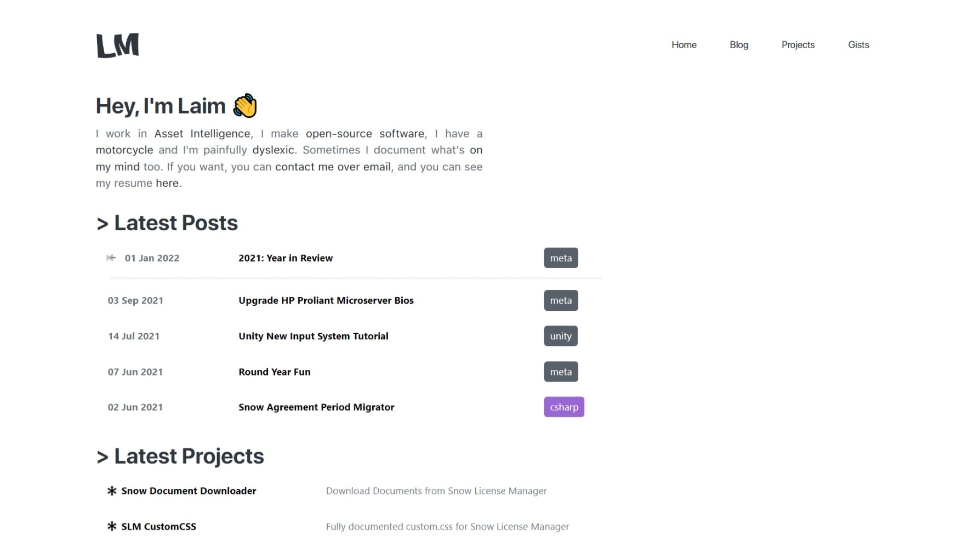Open the Round Year Fun post
The width and height of the screenshot is (980, 547).
pos(274,372)
